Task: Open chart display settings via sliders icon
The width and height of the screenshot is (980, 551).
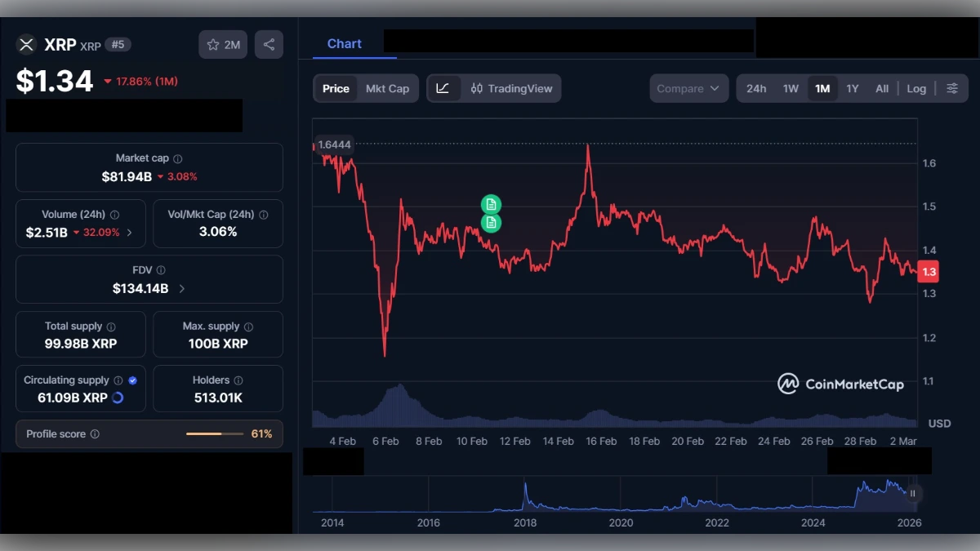Action: tap(952, 88)
